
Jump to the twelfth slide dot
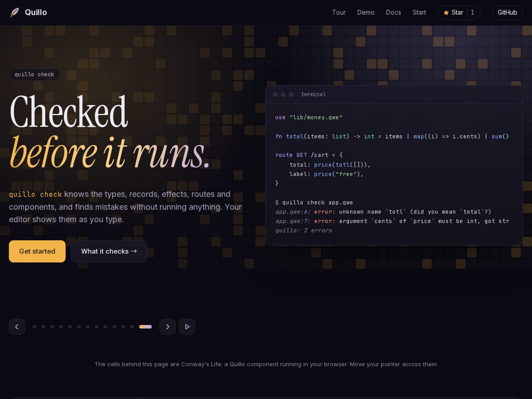click(x=132, y=327)
